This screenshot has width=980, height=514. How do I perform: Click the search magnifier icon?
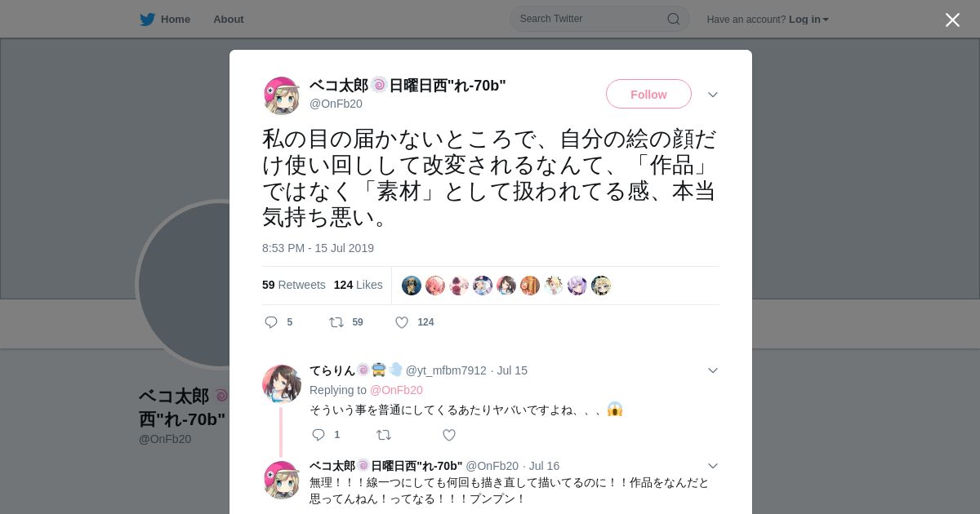click(x=674, y=19)
